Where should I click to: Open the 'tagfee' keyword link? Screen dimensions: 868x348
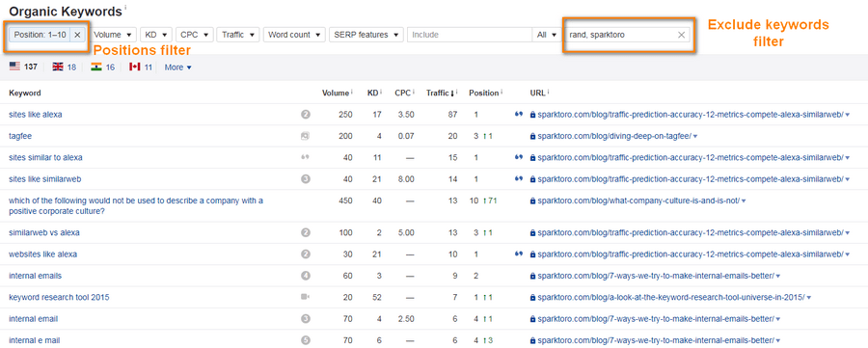pos(19,136)
